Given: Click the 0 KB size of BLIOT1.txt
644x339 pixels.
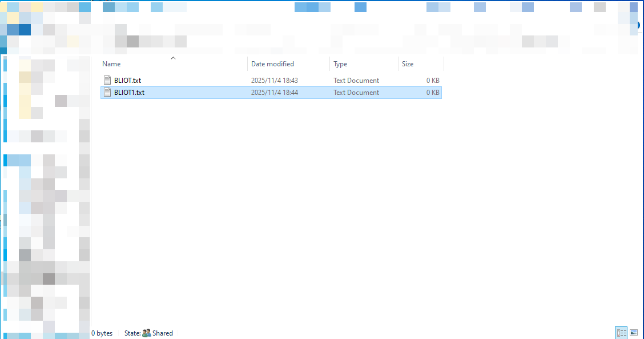Looking at the screenshot, I should point(433,93).
